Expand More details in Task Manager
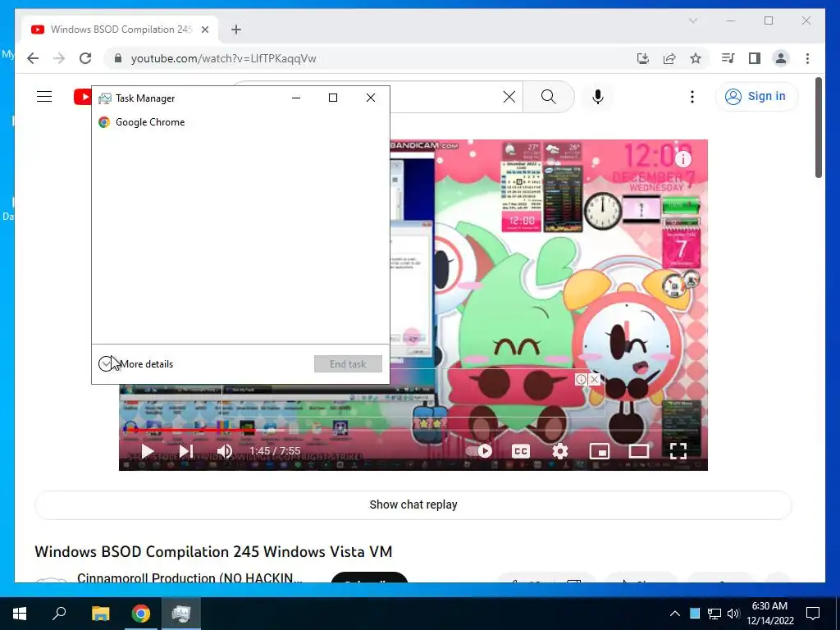The height and width of the screenshot is (630, 840). pyautogui.click(x=136, y=363)
